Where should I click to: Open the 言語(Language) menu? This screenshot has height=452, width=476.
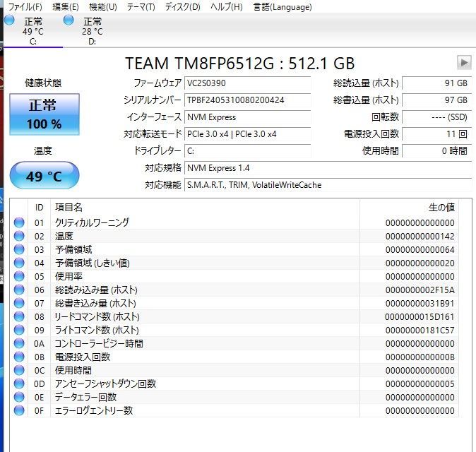pyautogui.click(x=282, y=6)
